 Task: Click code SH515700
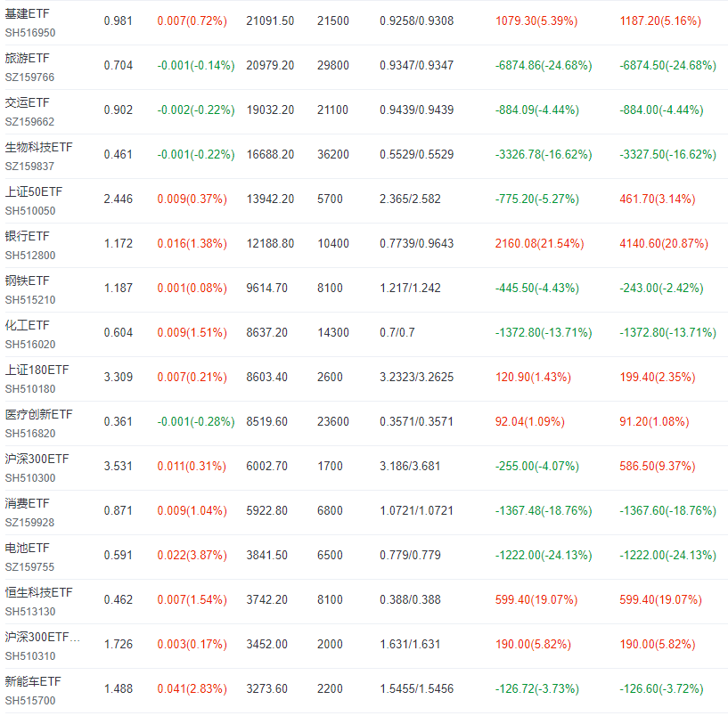coord(30,701)
